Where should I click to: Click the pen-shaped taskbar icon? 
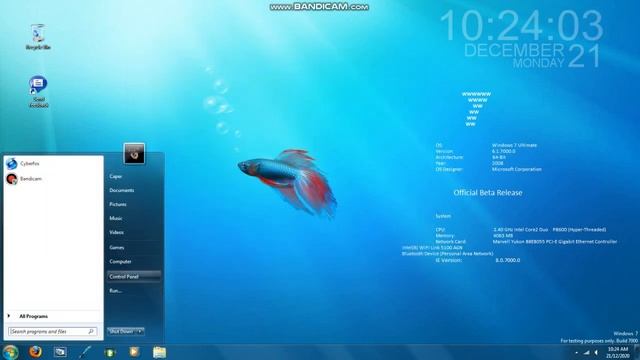coord(85,352)
